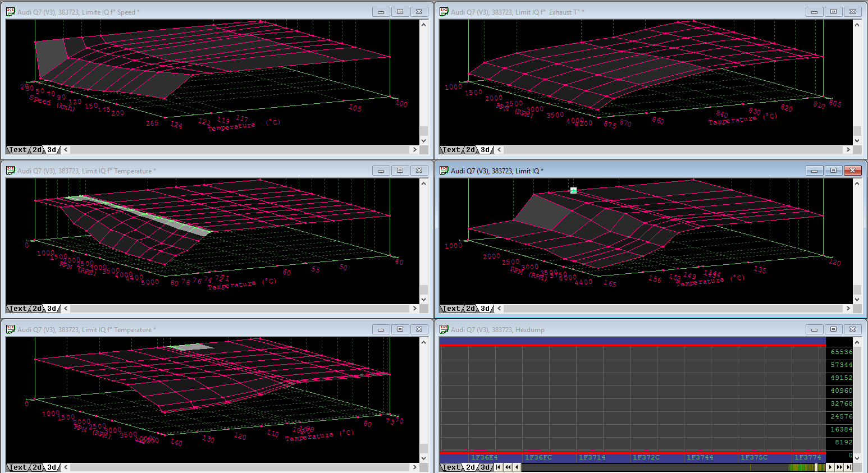Screen dimensions: 868x473
Task: Open the Text tab in the Hexdump window
Action: 451,467
